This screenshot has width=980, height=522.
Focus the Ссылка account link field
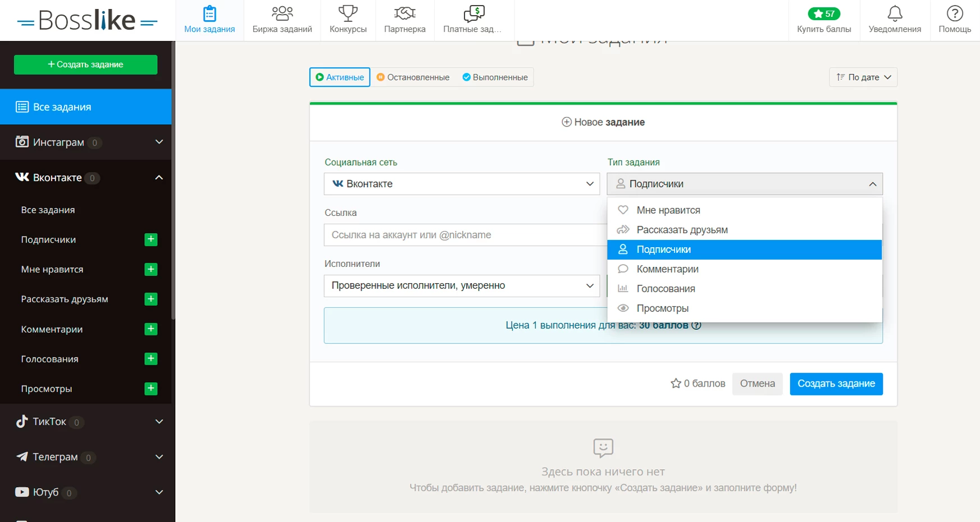pos(466,235)
